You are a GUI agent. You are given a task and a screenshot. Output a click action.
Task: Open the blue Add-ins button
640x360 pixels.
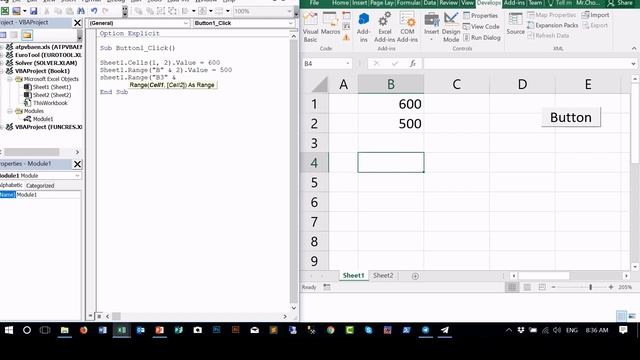coord(363,27)
